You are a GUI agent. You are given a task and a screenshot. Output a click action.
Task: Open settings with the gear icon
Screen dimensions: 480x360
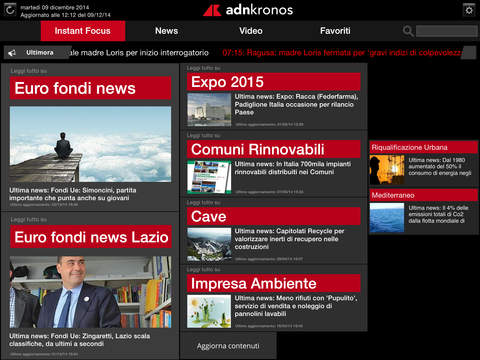tap(469, 10)
